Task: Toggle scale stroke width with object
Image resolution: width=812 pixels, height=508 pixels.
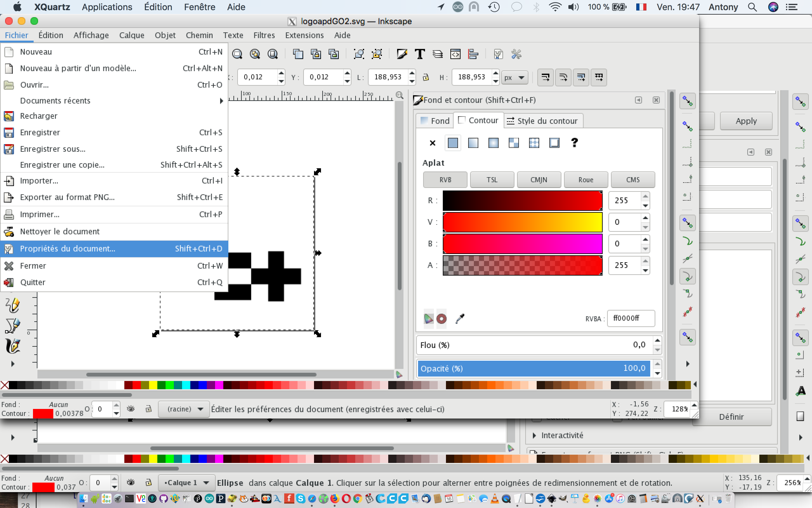Action: pyautogui.click(x=546, y=77)
